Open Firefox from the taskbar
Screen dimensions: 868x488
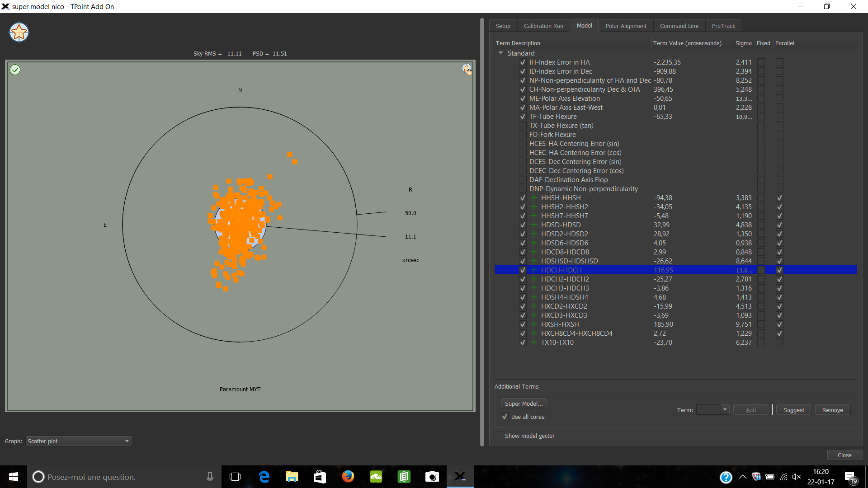(348, 477)
